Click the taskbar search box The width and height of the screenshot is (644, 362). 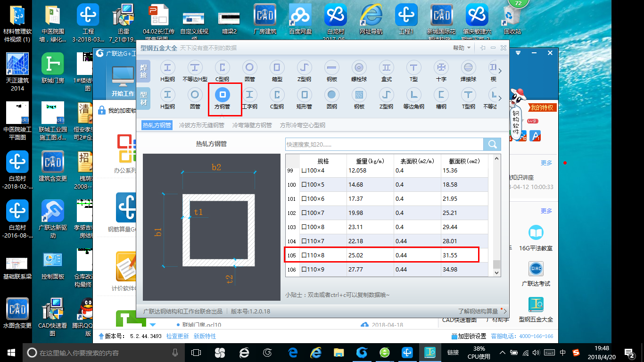104,353
